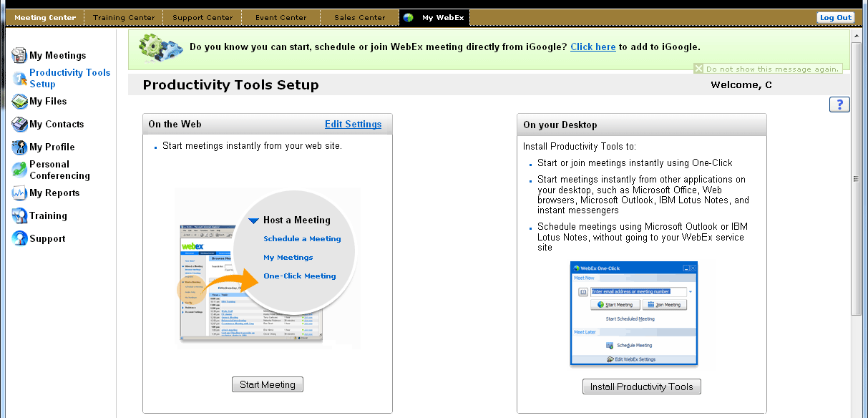Click the On the Web panel heading
Viewport: 868px width, 418px height.
(x=175, y=124)
